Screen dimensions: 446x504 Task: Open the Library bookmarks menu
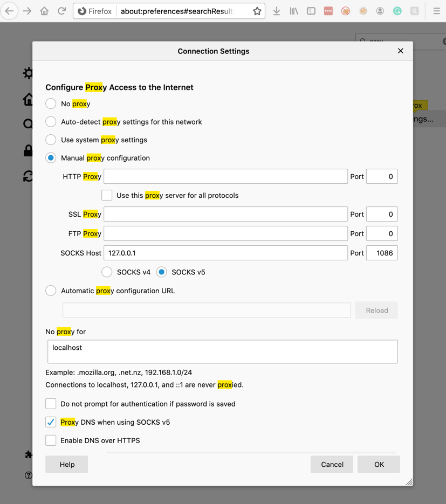point(294,11)
